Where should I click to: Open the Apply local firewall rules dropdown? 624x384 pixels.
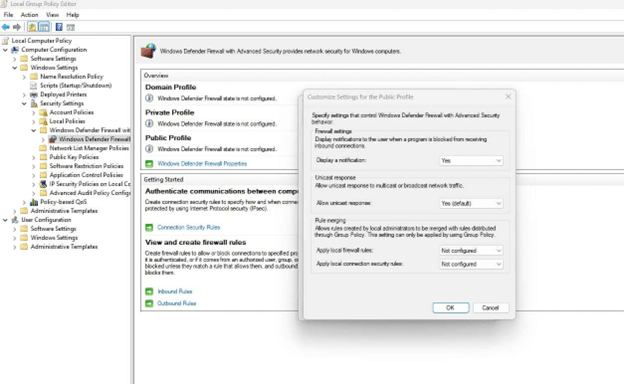pos(471,251)
